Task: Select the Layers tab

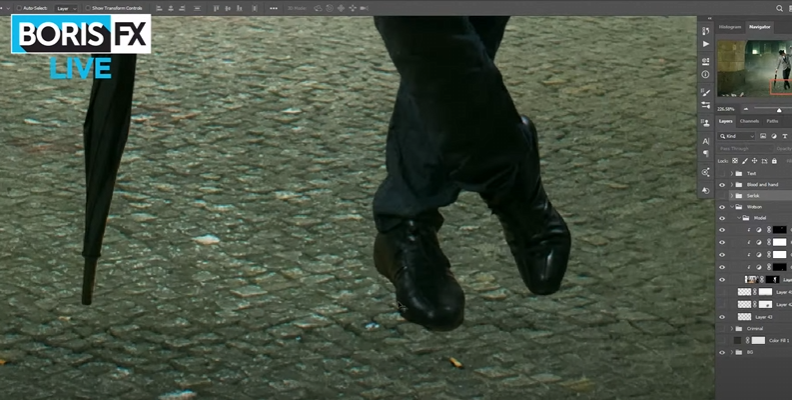Action: coord(726,121)
